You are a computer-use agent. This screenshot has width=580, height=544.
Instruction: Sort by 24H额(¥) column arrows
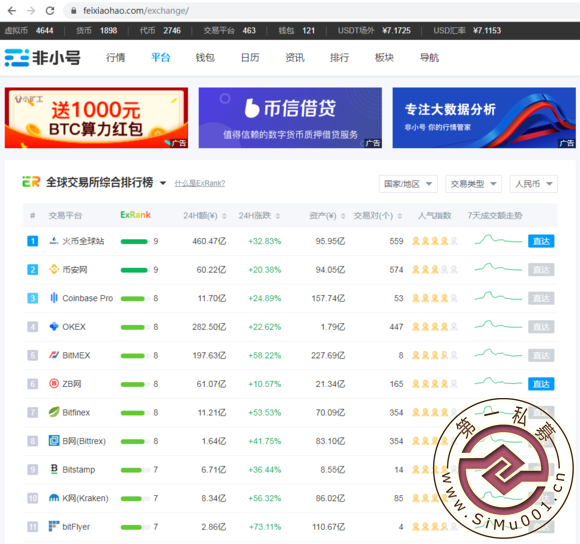pyautogui.click(x=224, y=216)
